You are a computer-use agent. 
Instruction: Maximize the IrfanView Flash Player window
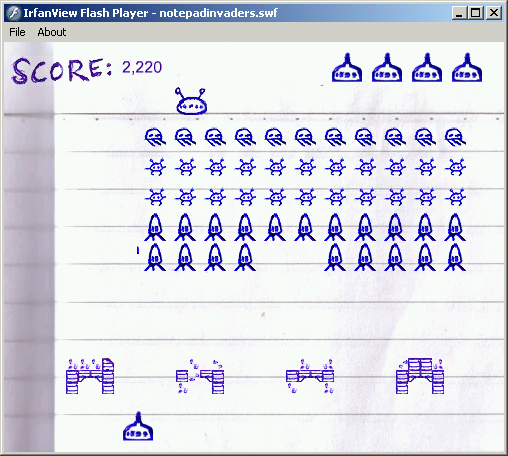[x=476, y=13]
